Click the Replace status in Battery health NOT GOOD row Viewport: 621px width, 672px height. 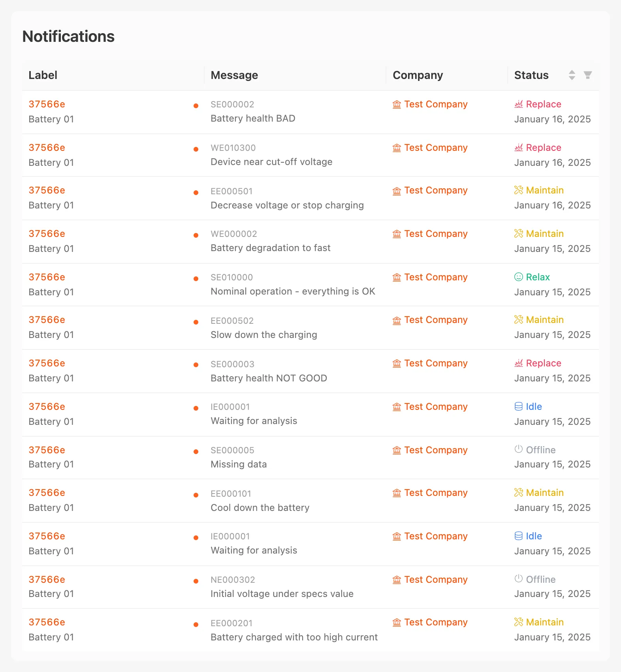click(543, 363)
